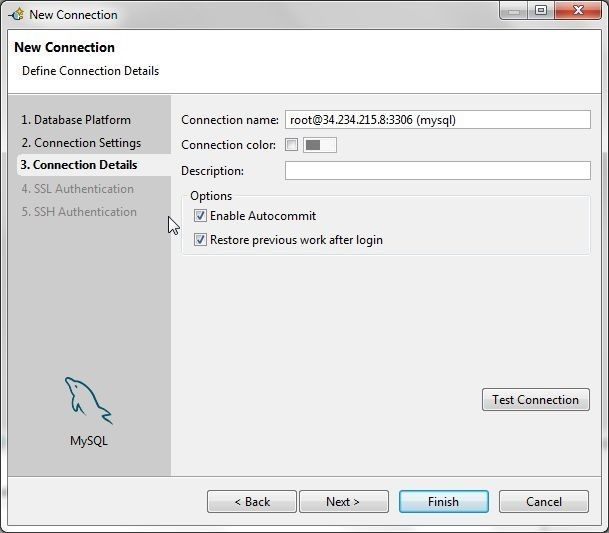Cancel the New Connection wizard
Screen dimensions: 609x533
[x=544, y=502]
